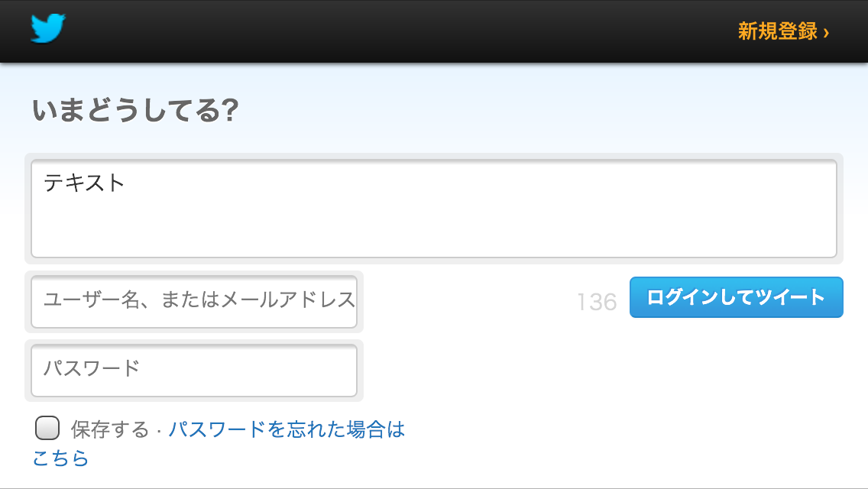Click the 保存する label text
The width and height of the screenshot is (868, 489).
tap(109, 429)
